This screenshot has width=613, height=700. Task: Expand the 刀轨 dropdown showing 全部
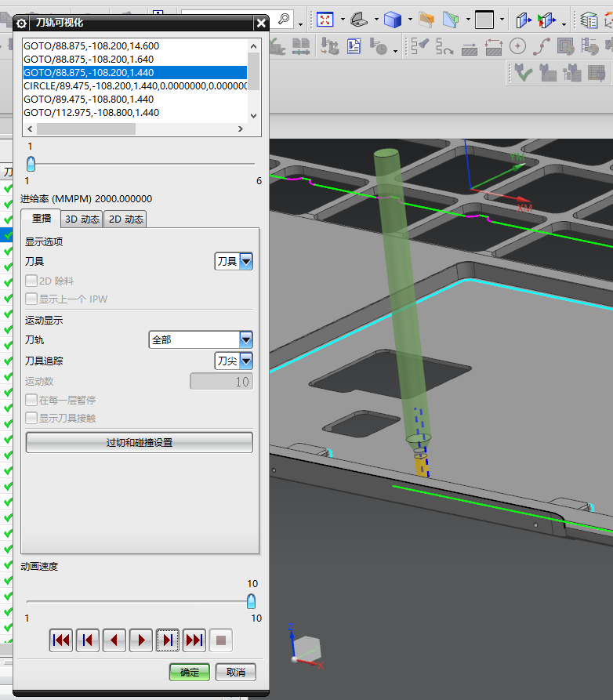(245, 339)
